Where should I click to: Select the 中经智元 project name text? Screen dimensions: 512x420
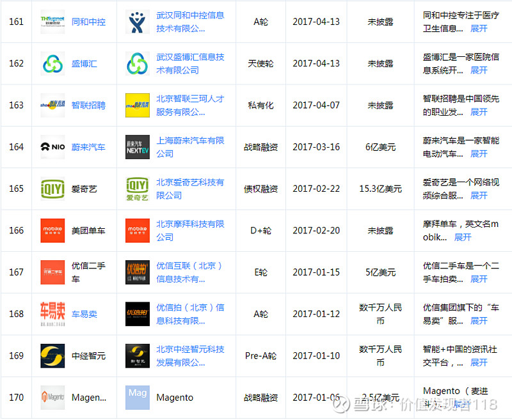88,356
